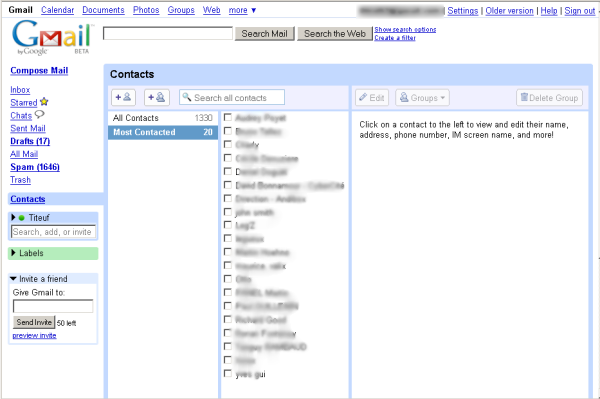Select the Most Contacted group
600x399 pixels.
click(x=163, y=132)
